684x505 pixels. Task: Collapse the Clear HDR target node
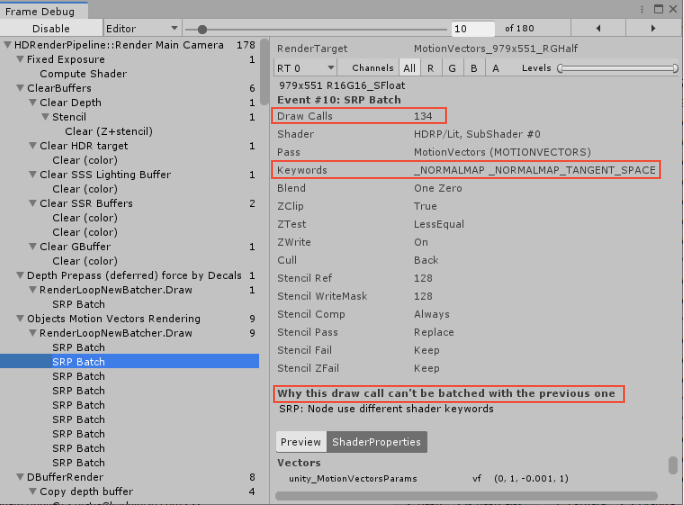[33, 146]
